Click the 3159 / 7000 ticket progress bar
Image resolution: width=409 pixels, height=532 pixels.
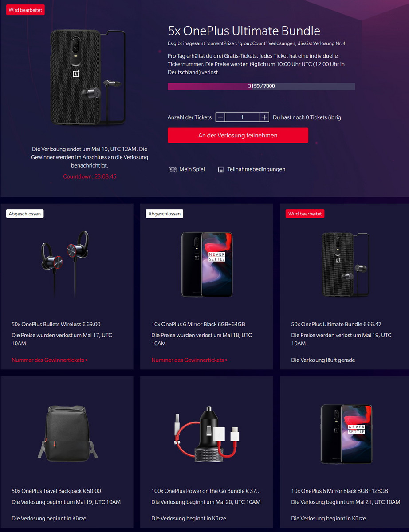[261, 86]
